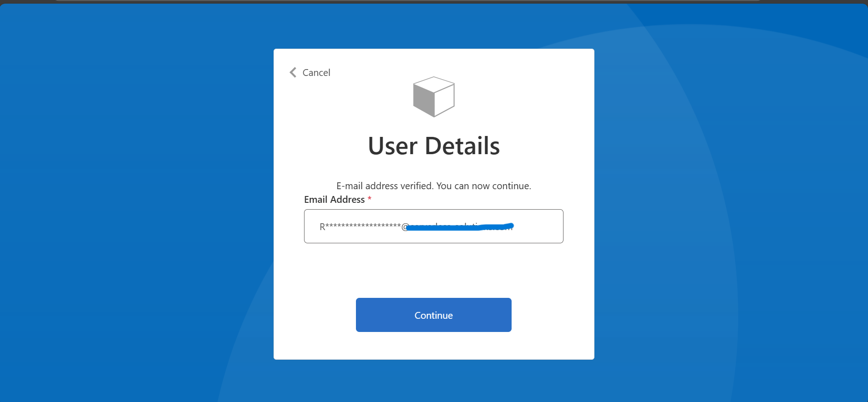Click the gray cube logo

(x=434, y=97)
